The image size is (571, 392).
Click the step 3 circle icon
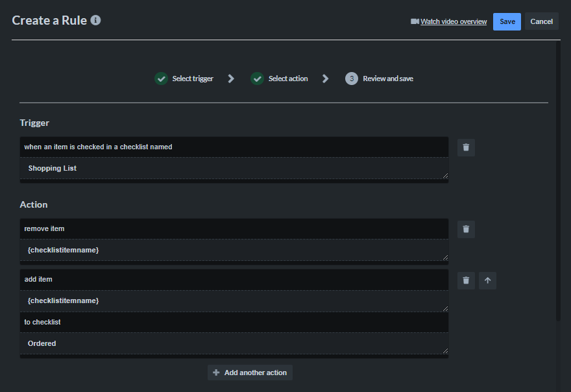click(352, 79)
